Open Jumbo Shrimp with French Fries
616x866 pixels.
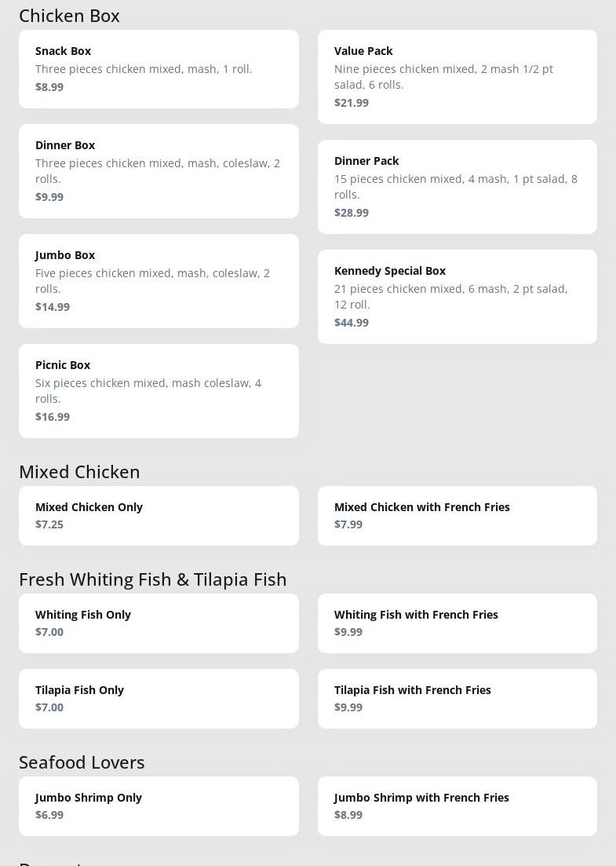click(x=457, y=806)
